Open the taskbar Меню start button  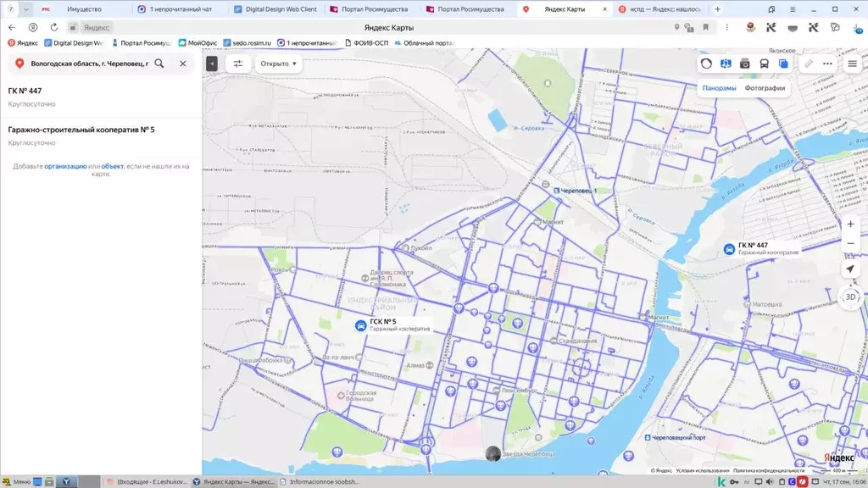coord(16,482)
